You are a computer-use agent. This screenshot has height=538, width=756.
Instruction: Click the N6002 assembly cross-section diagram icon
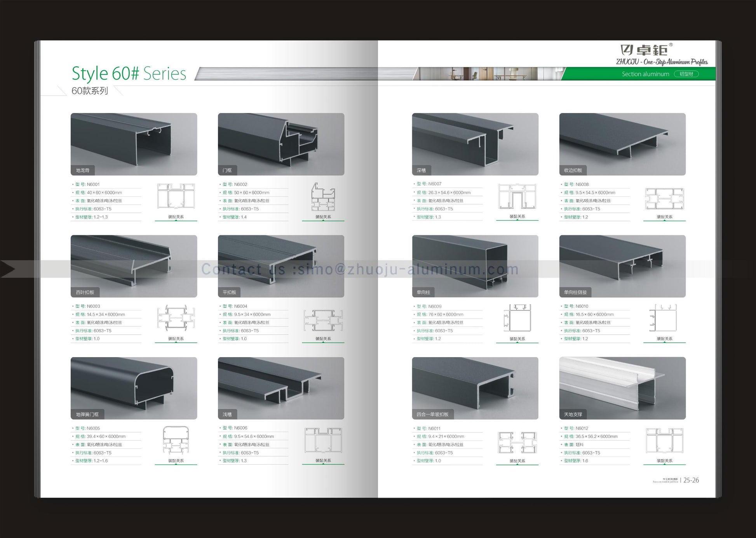323,197
